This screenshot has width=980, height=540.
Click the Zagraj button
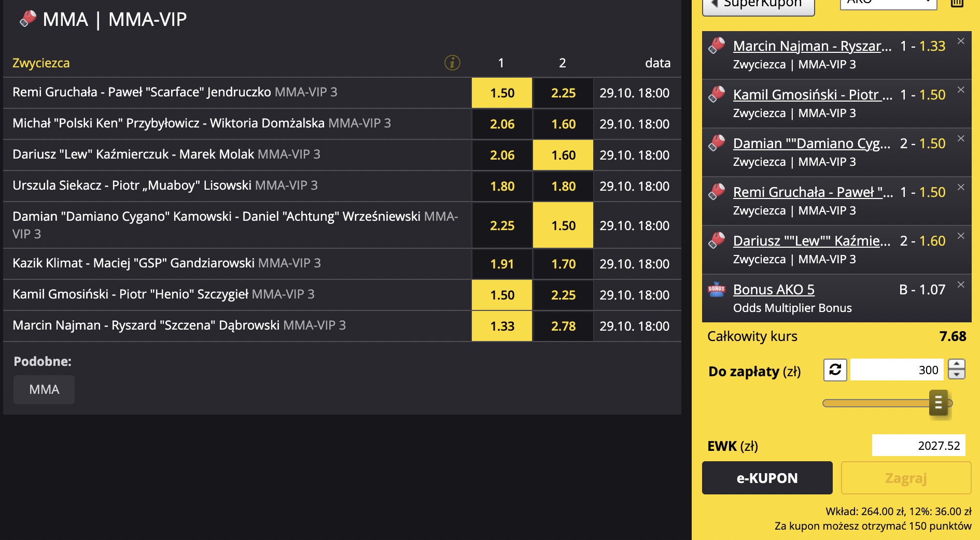click(906, 478)
